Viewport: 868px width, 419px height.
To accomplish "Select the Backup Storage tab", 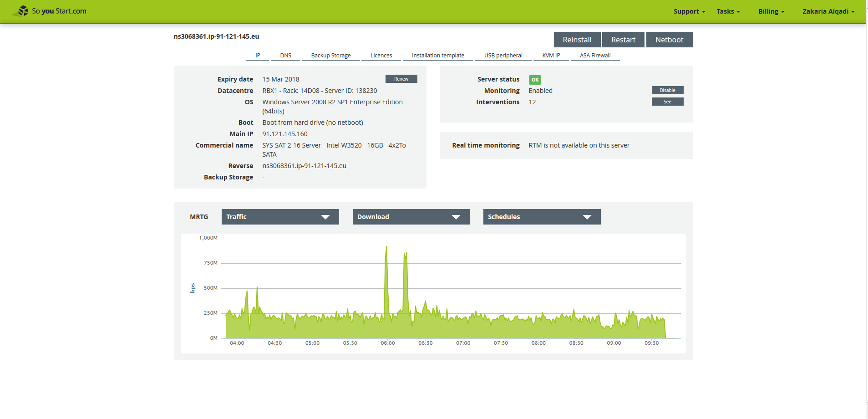I will 330,56.
